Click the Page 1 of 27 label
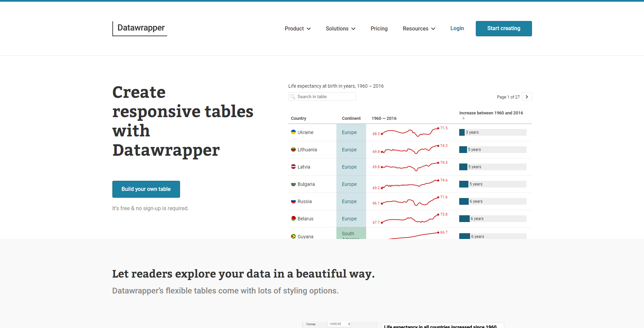Image resolution: width=644 pixels, height=328 pixels. coord(508,97)
